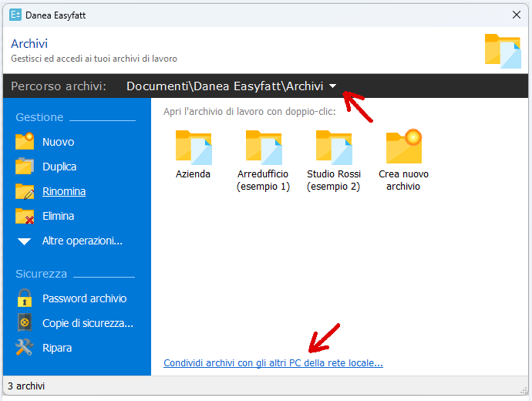Open the Condividi archivi con gli altri PC link

(273, 363)
